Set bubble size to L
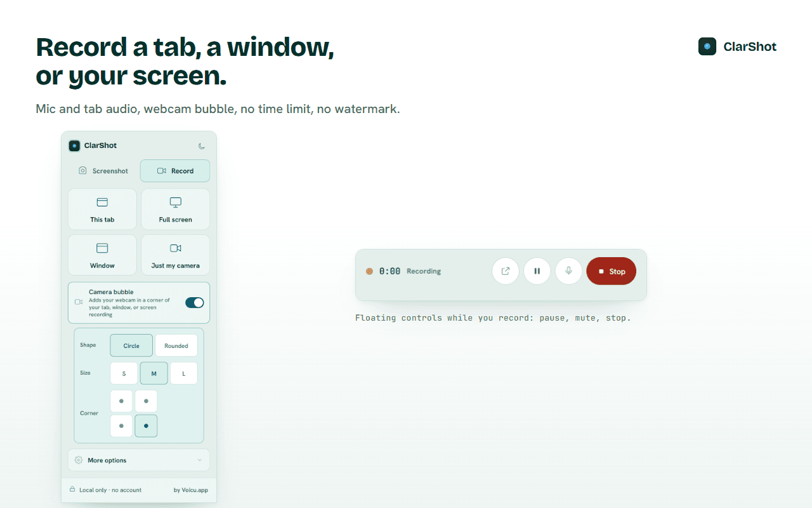 coord(184,373)
